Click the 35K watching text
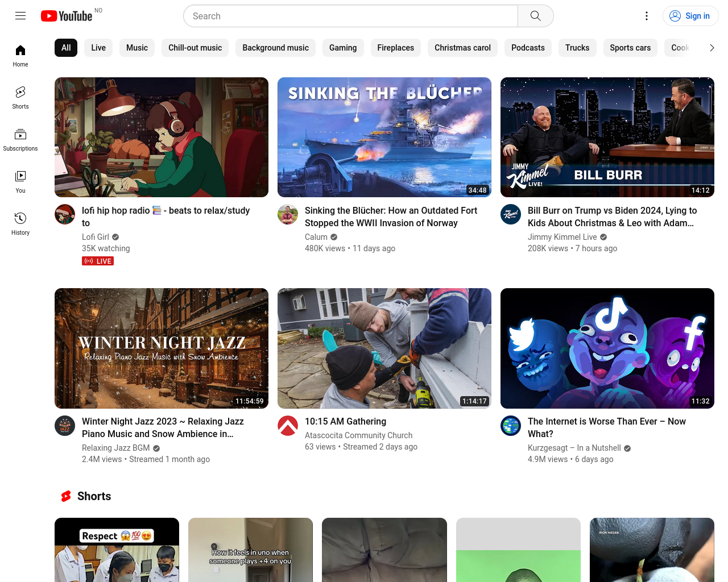Viewport: 728px width, 582px height. pos(106,248)
